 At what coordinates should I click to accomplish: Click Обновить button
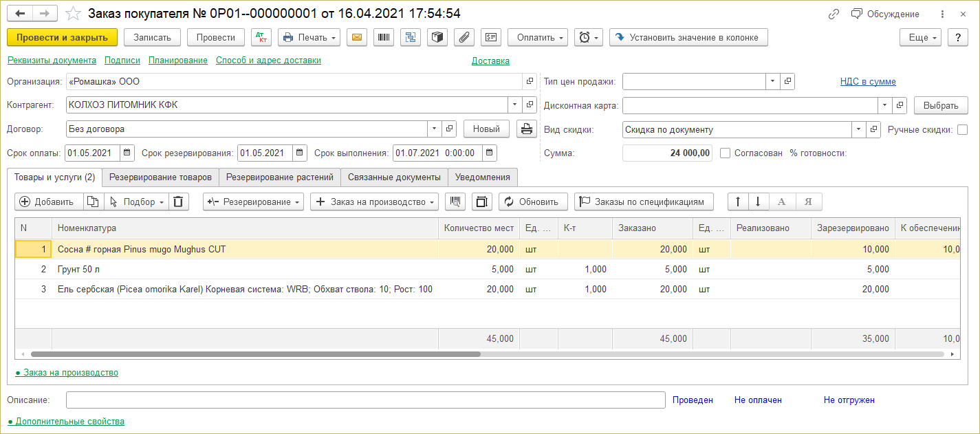pyautogui.click(x=533, y=202)
